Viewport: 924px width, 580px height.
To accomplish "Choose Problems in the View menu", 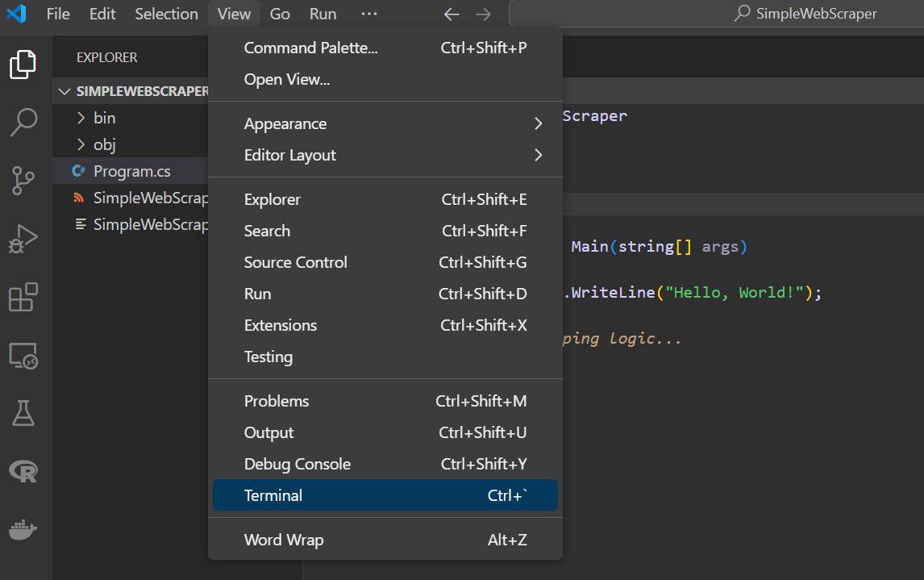I will (x=385, y=401).
